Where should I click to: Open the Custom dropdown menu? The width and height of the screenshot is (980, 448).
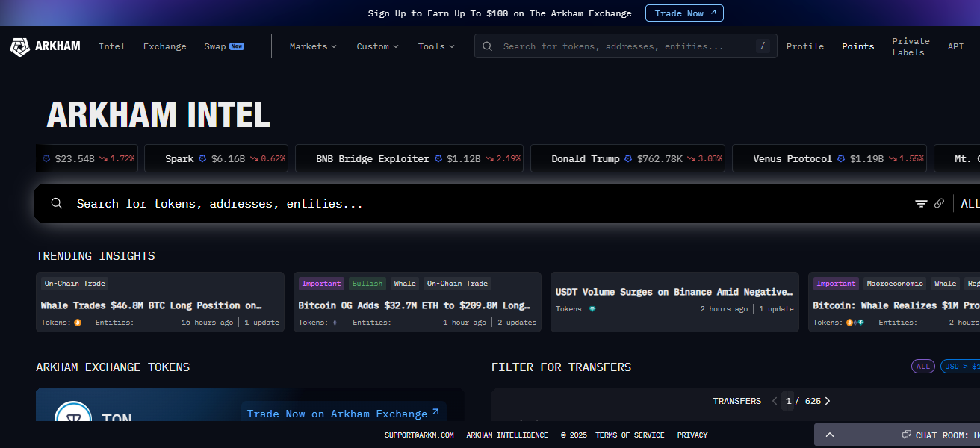tap(377, 46)
